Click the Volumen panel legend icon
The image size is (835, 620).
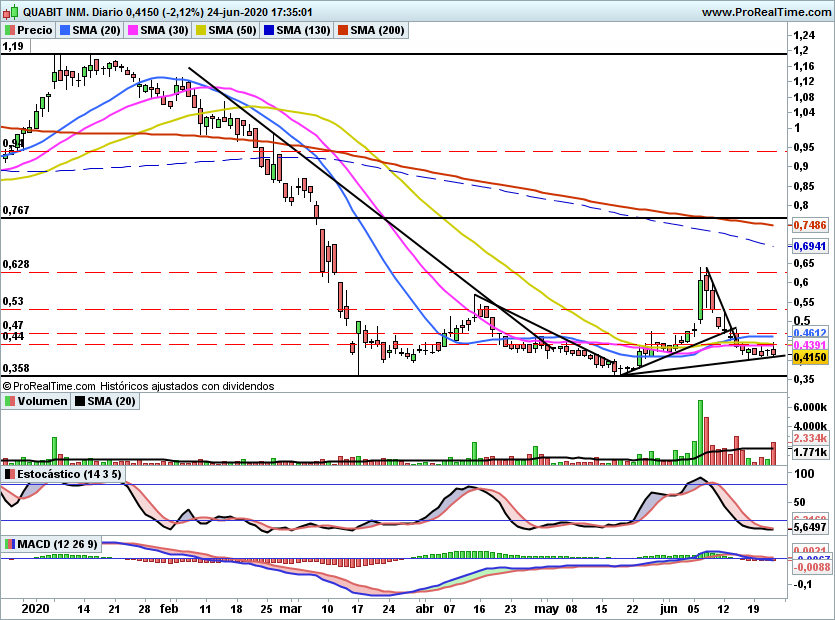coord(10,401)
